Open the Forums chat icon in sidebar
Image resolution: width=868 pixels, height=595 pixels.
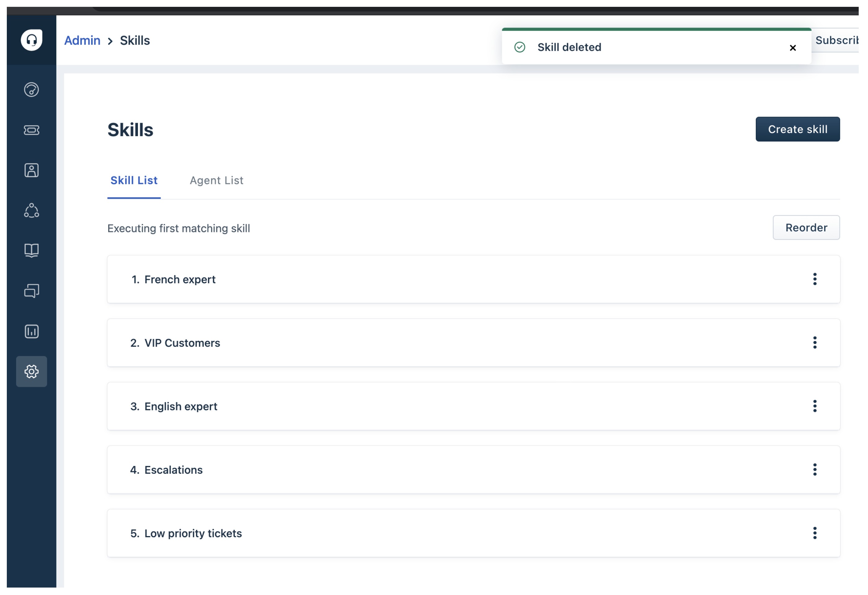pyautogui.click(x=32, y=291)
